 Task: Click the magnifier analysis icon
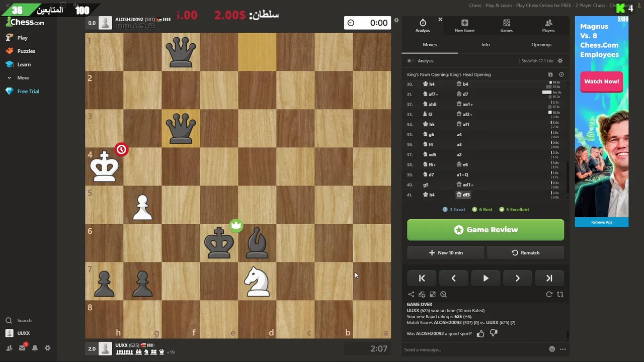(443, 295)
